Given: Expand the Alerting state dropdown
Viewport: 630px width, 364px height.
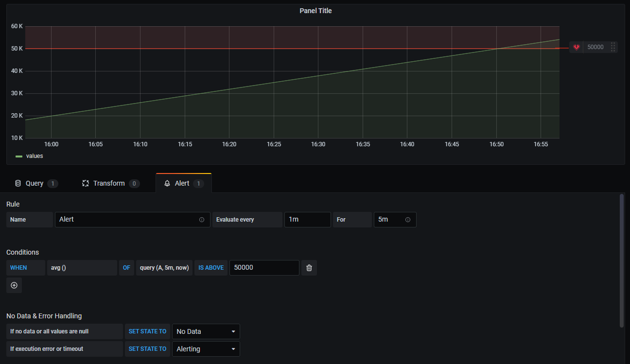Looking at the screenshot, I should [206, 349].
